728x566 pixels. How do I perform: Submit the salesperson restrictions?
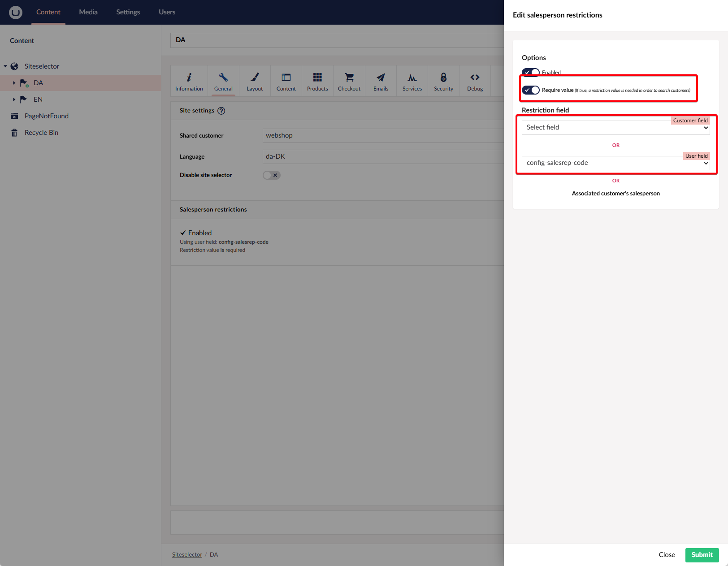coord(702,555)
